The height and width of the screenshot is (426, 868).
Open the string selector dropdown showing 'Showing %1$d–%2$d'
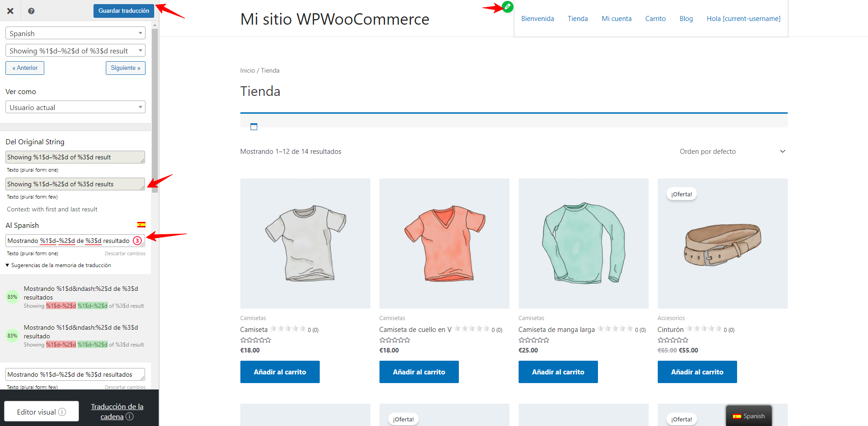(x=75, y=51)
